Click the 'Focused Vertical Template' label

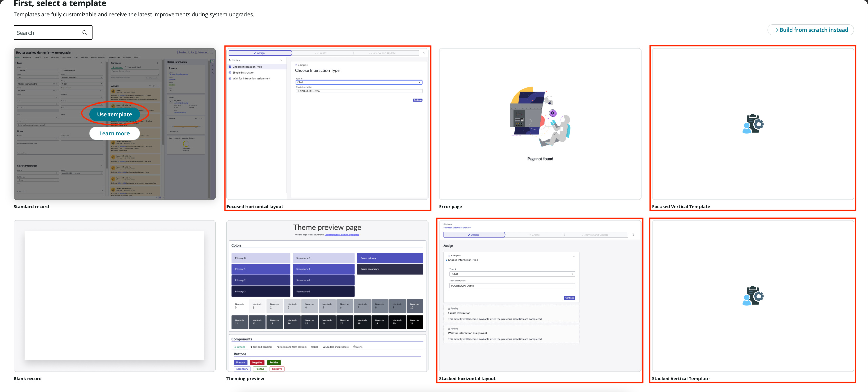coord(681,207)
